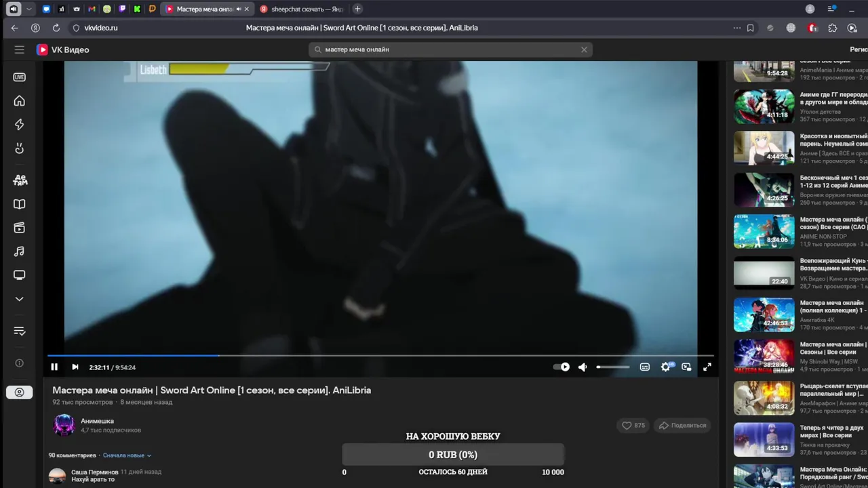Open the Yandex home button in toolbar
The width and height of the screenshot is (868, 488).
click(35, 28)
